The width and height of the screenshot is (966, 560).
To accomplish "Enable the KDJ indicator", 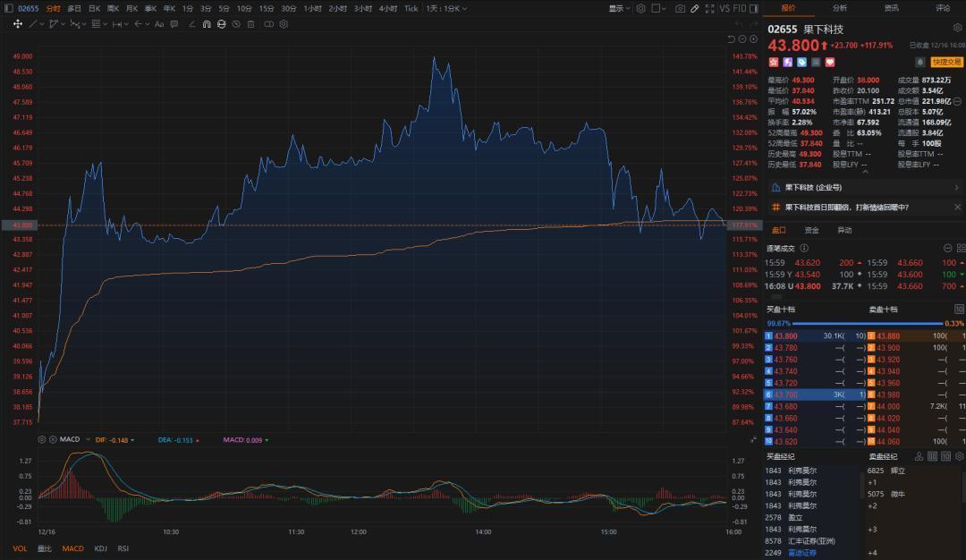I will pos(100,548).
